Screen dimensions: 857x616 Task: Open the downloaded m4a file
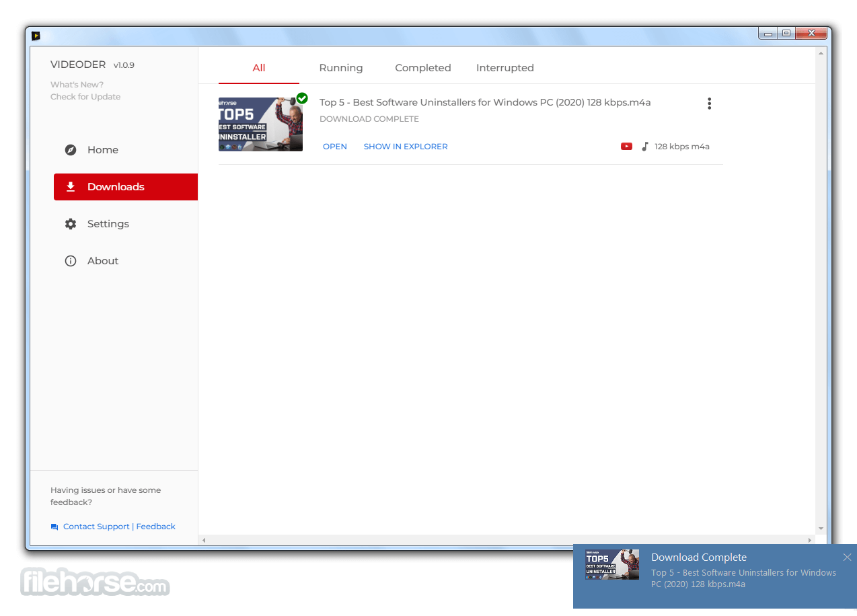point(335,147)
